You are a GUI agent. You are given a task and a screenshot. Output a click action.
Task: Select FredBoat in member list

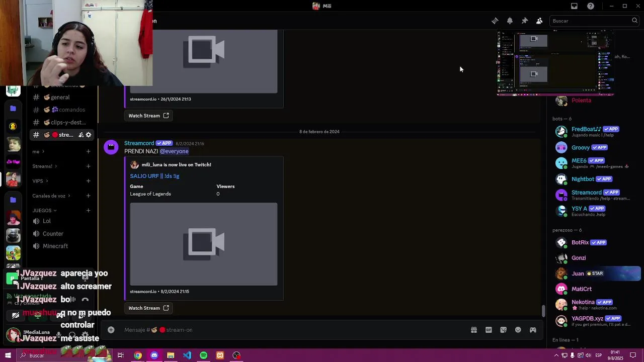pos(596,132)
